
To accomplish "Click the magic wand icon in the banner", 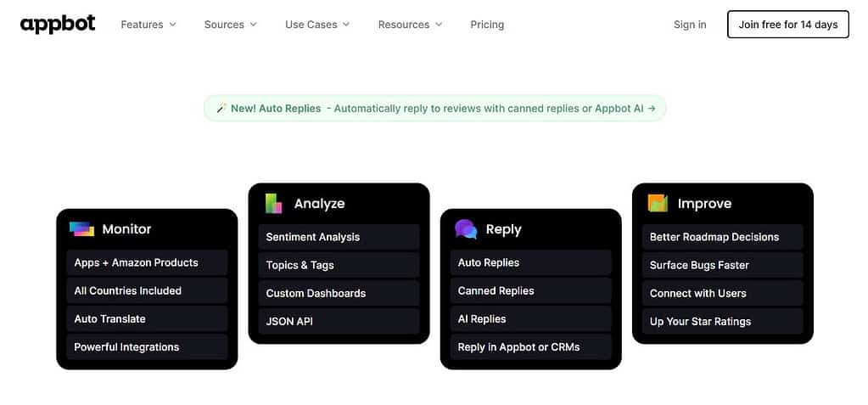I will tap(221, 109).
